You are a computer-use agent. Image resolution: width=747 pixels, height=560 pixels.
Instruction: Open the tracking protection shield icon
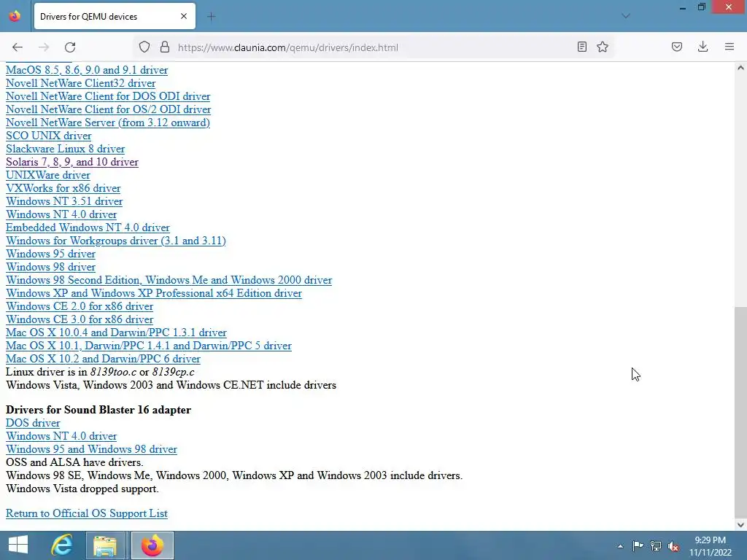pyautogui.click(x=144, y=47)
